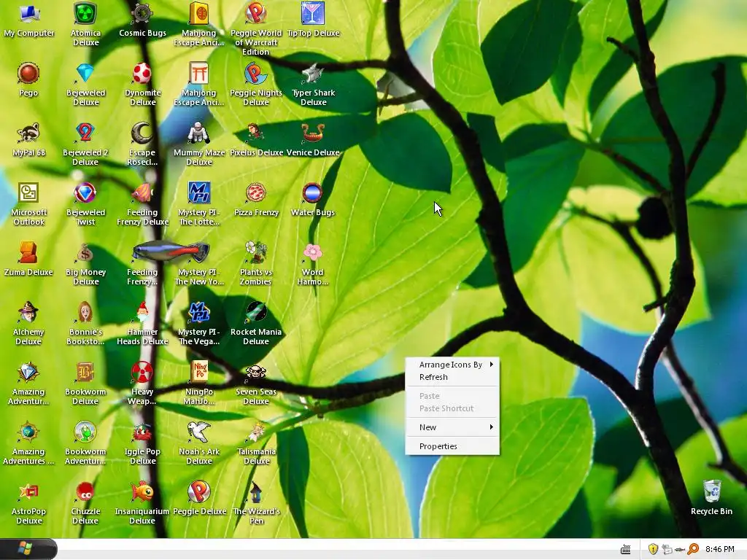Choose Refresh from the context menu

coord(452,377)
